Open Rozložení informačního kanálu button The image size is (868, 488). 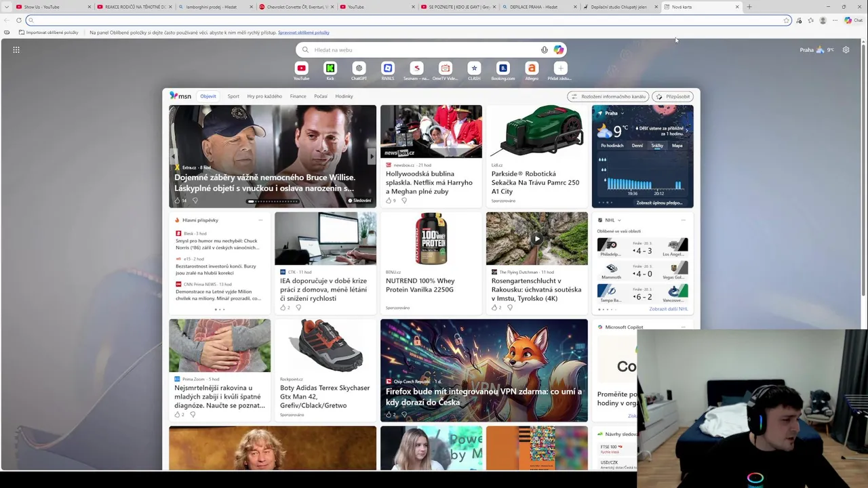pyautogui.click(x=608, y=96)
